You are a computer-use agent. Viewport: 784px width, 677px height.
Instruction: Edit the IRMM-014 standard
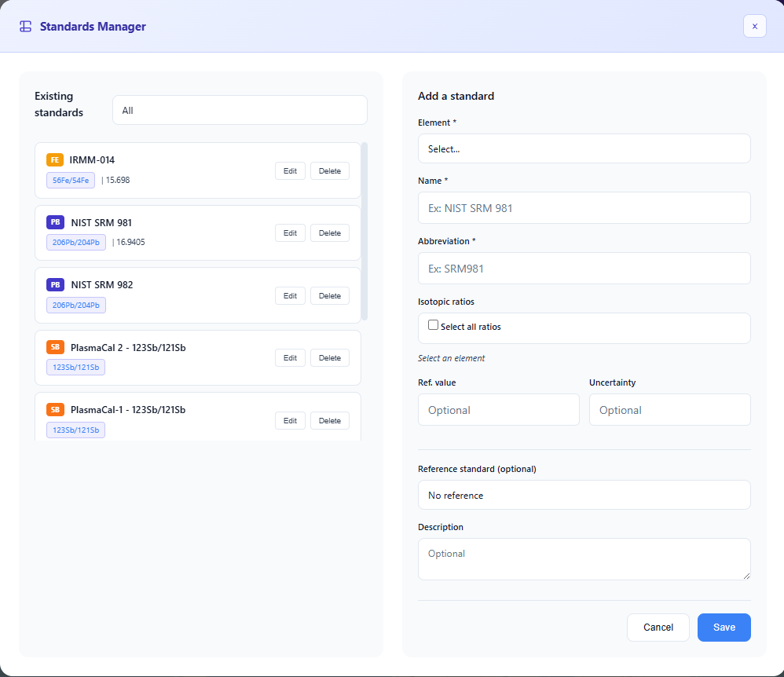pos(290,170)
